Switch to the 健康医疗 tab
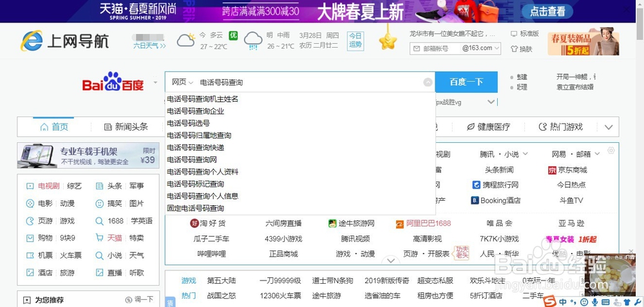This screenshot has height=307, width=644. [488, 127]
